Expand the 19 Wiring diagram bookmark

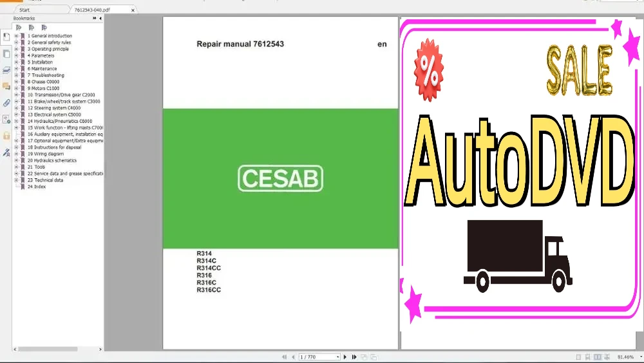[17, 154]
